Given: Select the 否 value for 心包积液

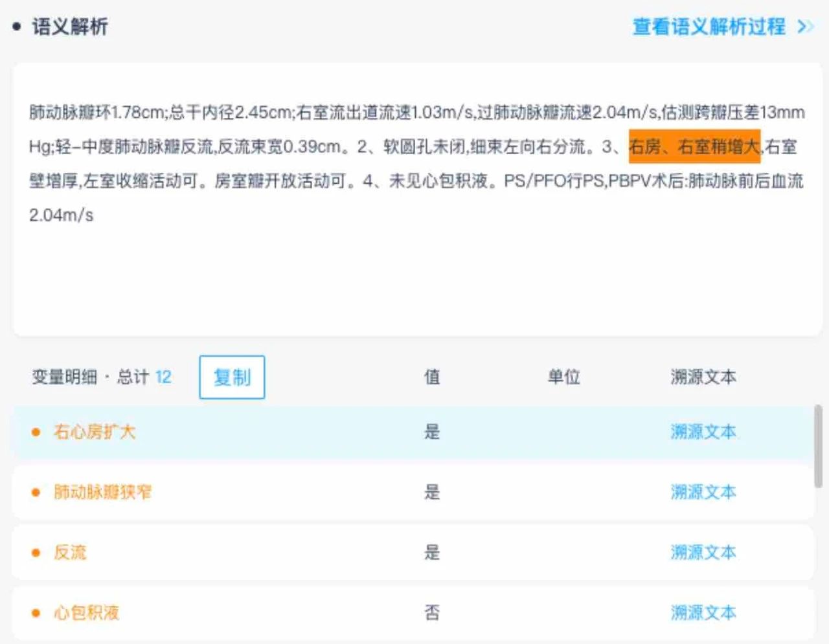Looking at the screenshot, I should tap(431, 612).
